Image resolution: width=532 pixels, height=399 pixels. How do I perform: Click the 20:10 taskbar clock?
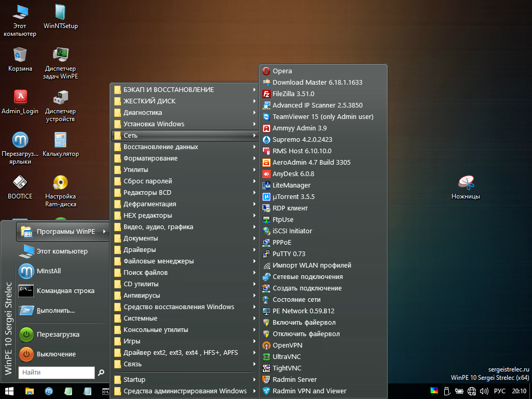pos(519,391)
